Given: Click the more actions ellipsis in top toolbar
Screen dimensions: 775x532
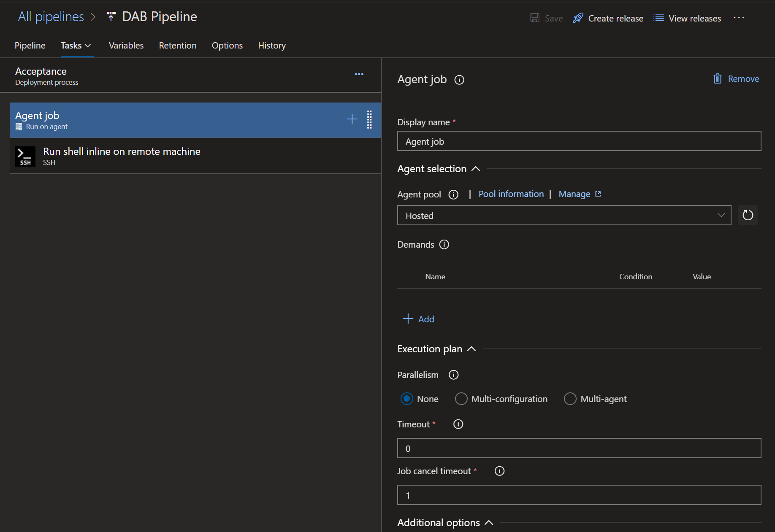Looking at the screenshot, I should pyautogui.click(x=739, y=18).
